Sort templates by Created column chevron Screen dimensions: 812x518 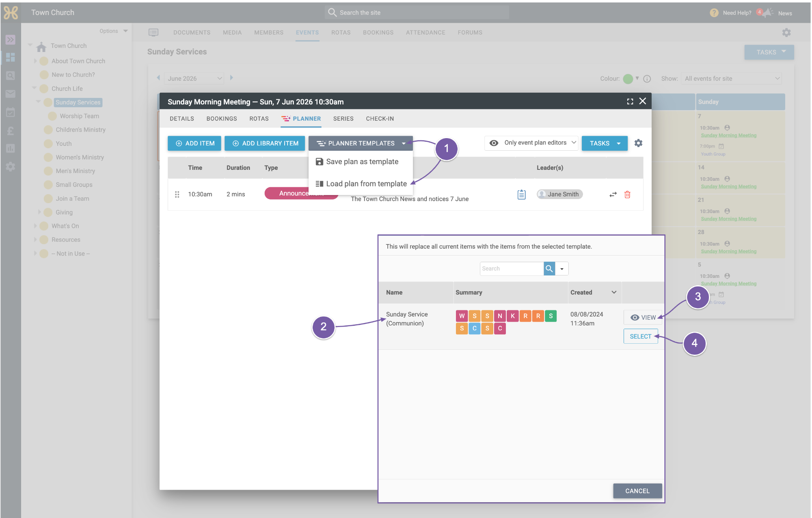[614, 293]
